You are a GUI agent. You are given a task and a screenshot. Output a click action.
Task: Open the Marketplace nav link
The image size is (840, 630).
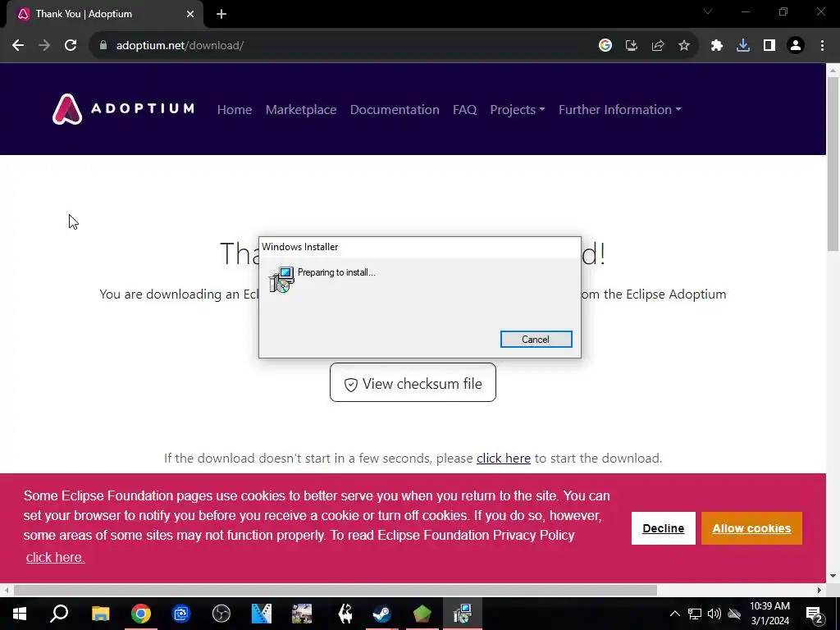301,109
